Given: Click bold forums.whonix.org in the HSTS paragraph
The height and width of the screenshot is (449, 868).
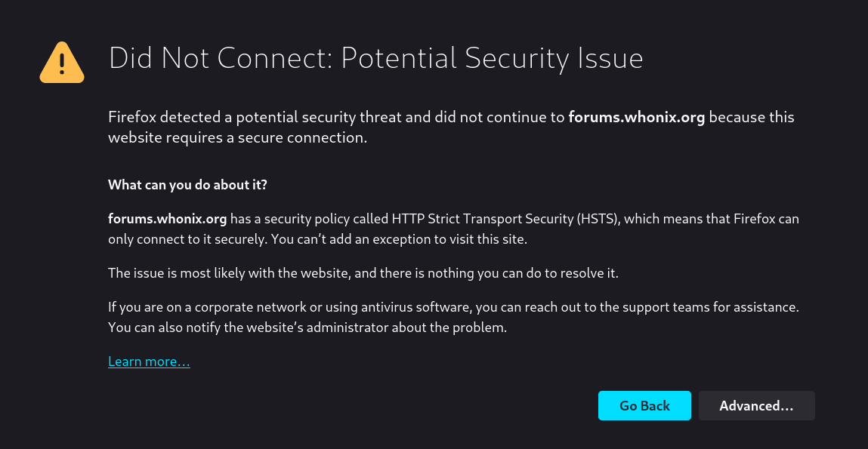Looking at the screenshot, I should 168,220.
